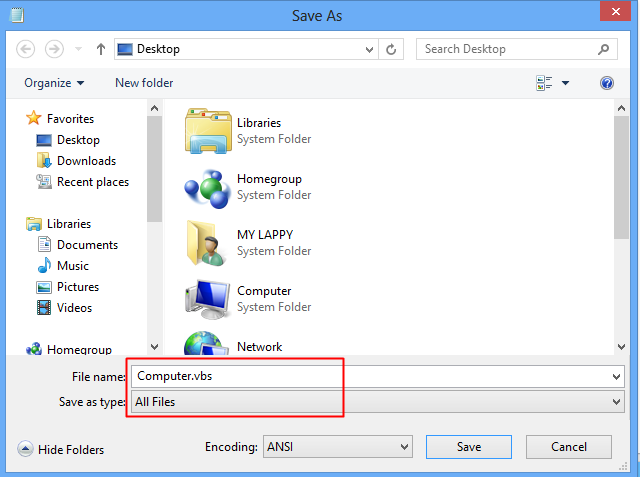Change your view icon button
Viewport: 640px width, 477px height.
[544, 83]
